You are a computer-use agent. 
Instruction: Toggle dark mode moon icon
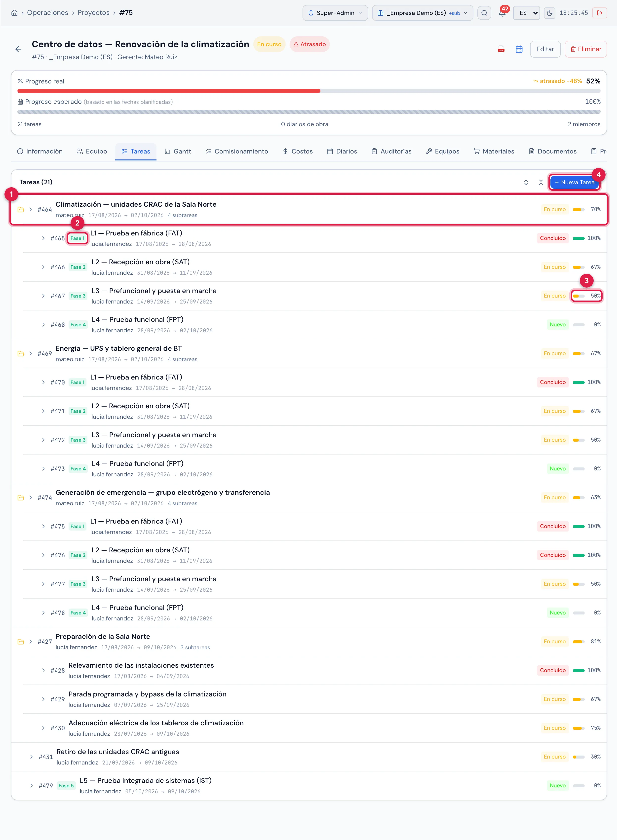pos(549,13)
